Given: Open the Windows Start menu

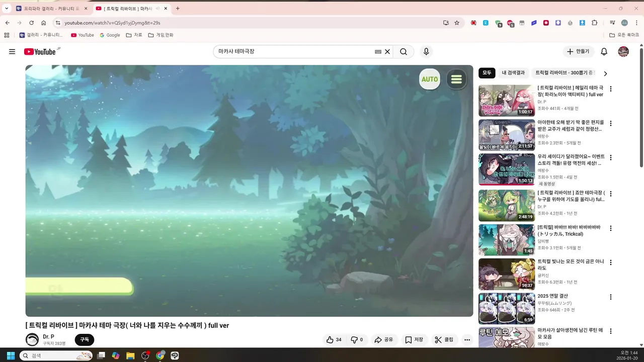Looking at the screenshot, I should point(11,355).
